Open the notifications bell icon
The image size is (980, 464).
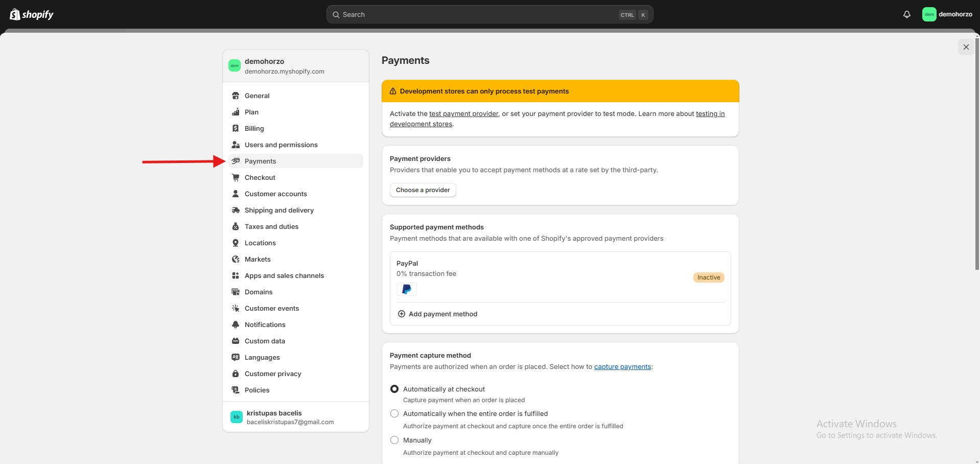pos(906,14)
